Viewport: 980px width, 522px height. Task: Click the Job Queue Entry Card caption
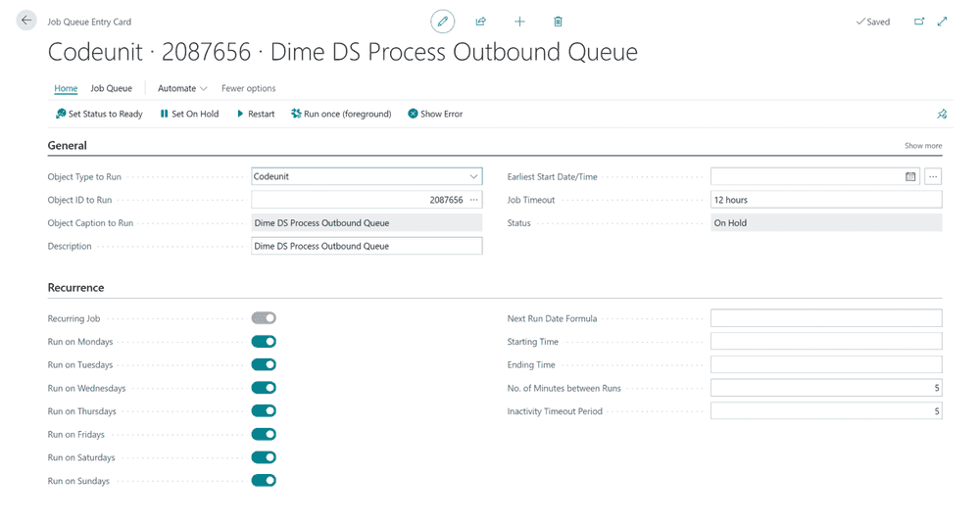[x=89, y=22]
